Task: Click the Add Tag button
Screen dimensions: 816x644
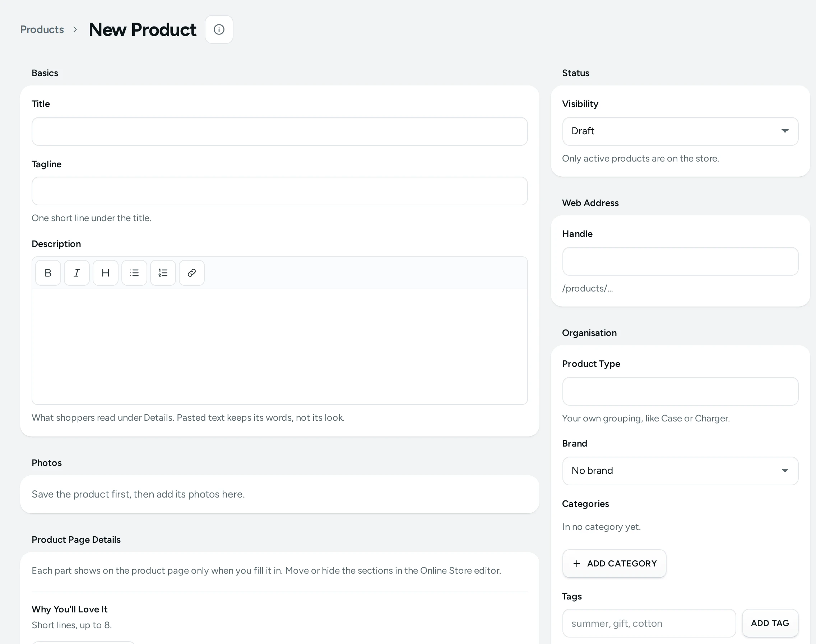Action: click(x=770, y=623)
